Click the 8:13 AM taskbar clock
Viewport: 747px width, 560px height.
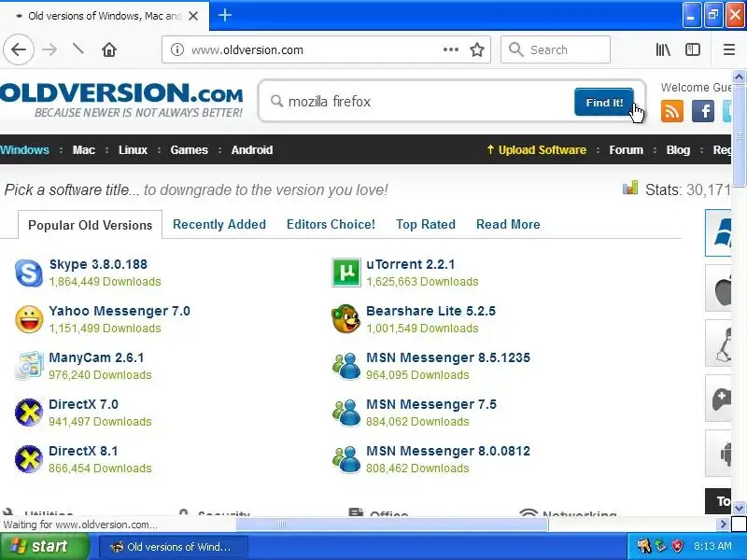(712, 546)
